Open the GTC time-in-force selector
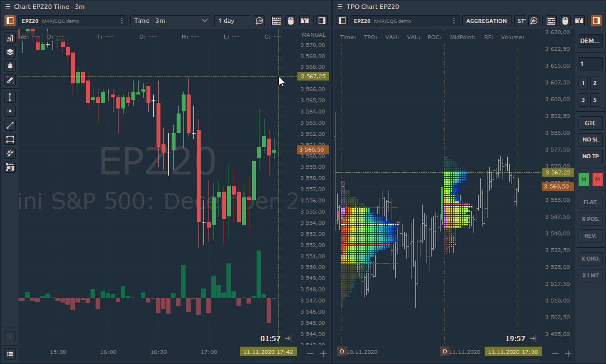 [x=590, y=123]
